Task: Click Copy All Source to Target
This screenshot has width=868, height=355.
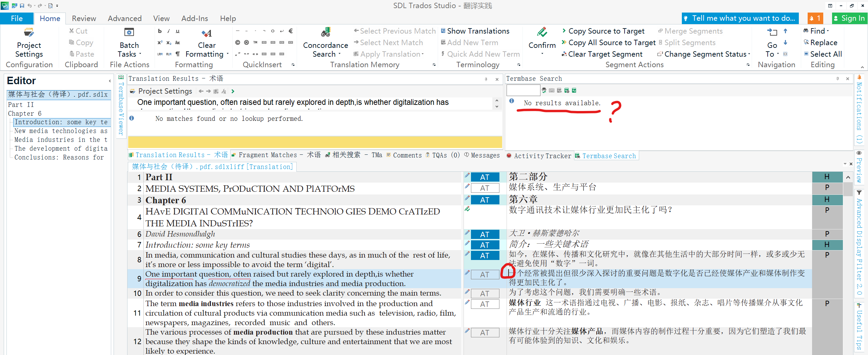Action: tap(608, 43)
